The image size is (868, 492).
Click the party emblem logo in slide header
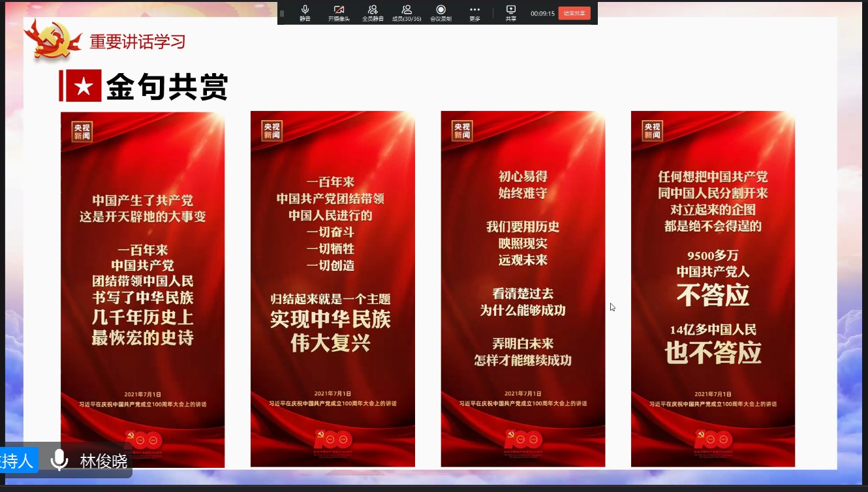(x=54, y=40)
